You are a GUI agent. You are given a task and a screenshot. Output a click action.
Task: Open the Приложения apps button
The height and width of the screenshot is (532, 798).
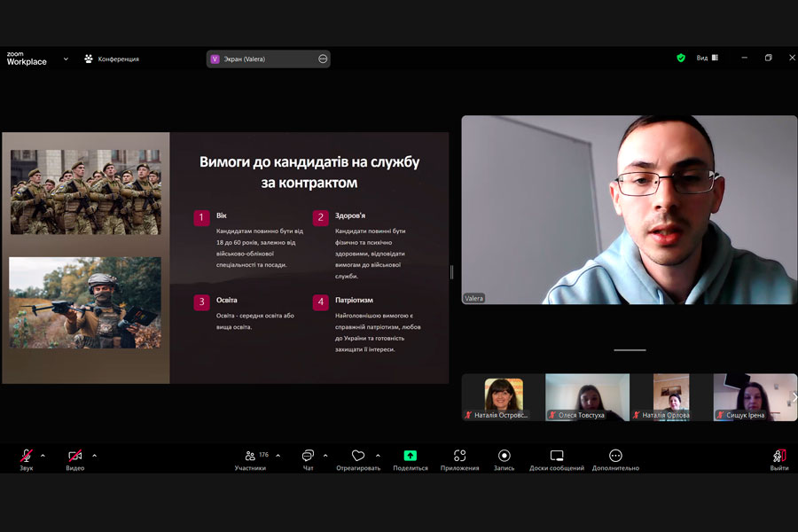[459, 459]
